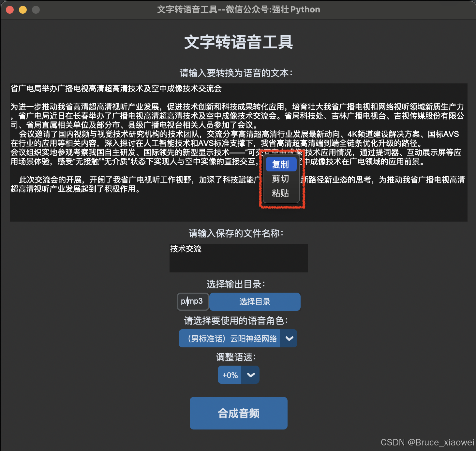The width and height of the screenshot is (476, 451).
Task: Click the line starting 会议邀请了国内视频
Action: pos(239,134)
